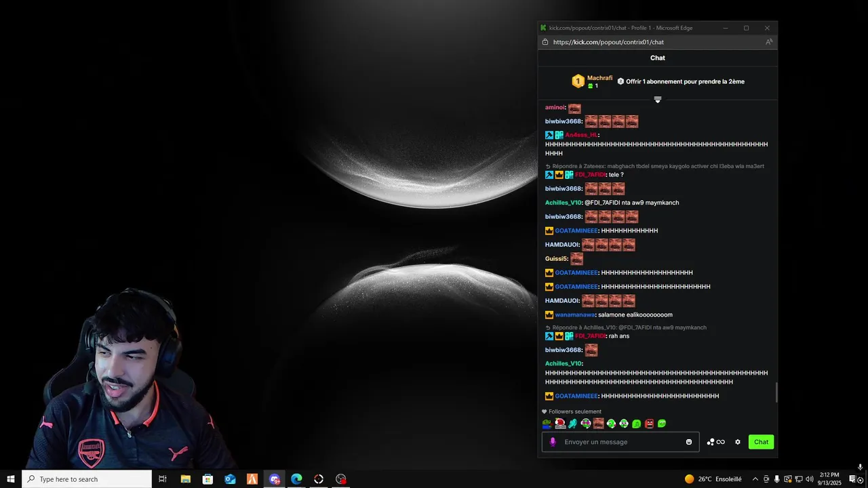Open the volume speaker tray icon

tap(809, 479)
